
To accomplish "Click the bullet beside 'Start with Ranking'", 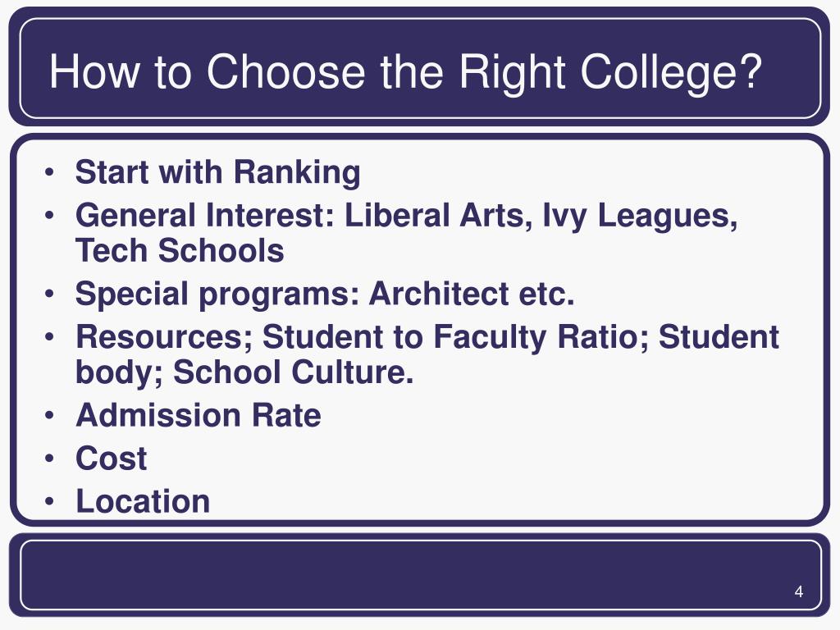I will click(x=49, y=173).
